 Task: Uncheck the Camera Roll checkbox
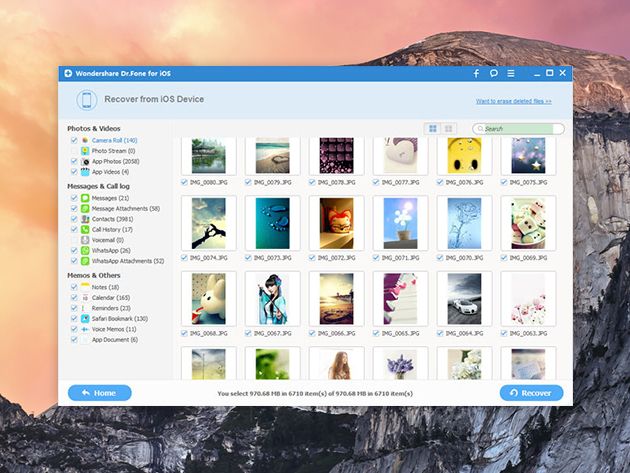coord(74,140)
